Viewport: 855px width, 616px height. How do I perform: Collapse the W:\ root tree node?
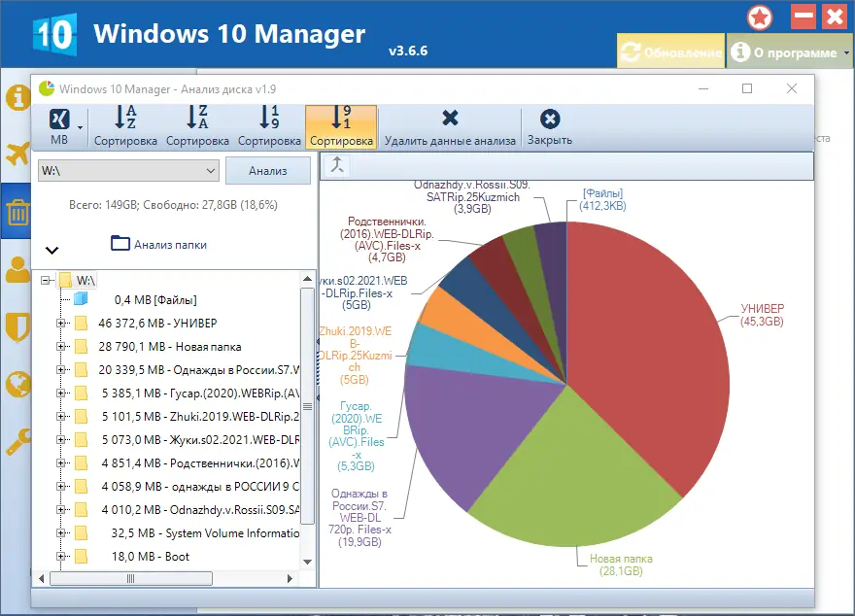point(46,280)
